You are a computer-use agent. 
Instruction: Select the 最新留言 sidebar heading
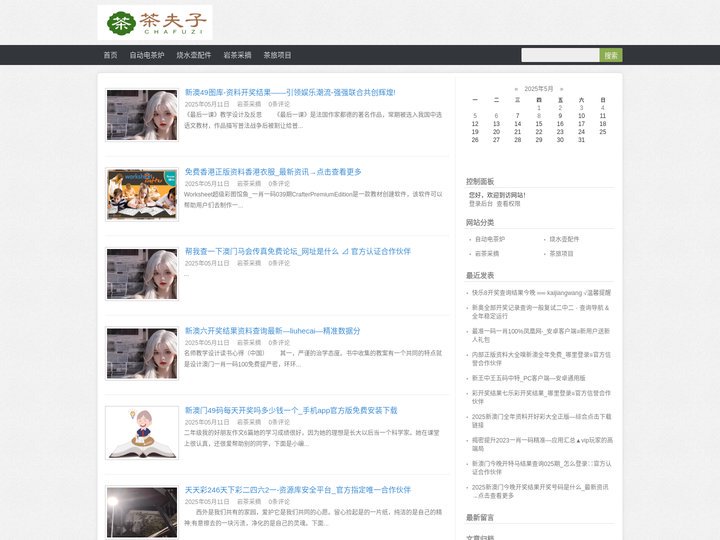coord(480,518)
